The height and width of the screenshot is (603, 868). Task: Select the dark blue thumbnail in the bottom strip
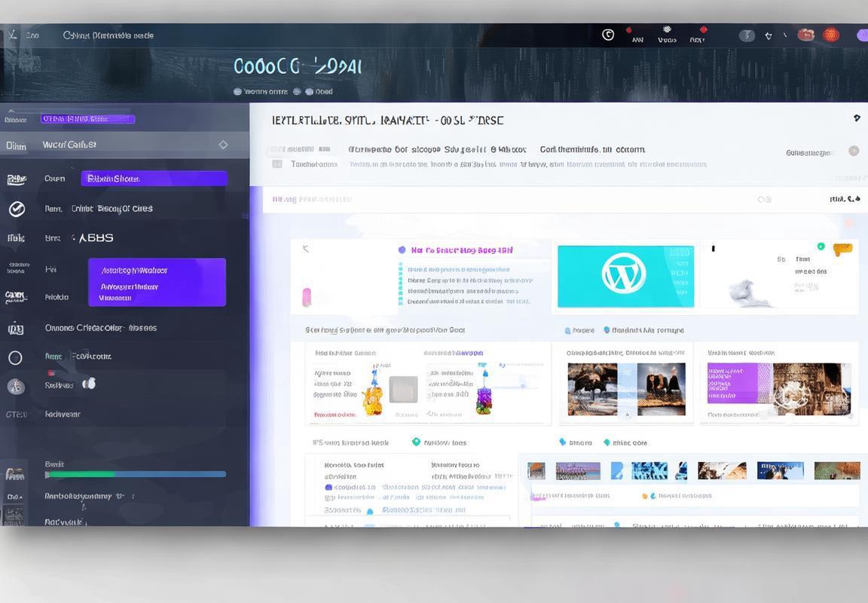[780, 470]
